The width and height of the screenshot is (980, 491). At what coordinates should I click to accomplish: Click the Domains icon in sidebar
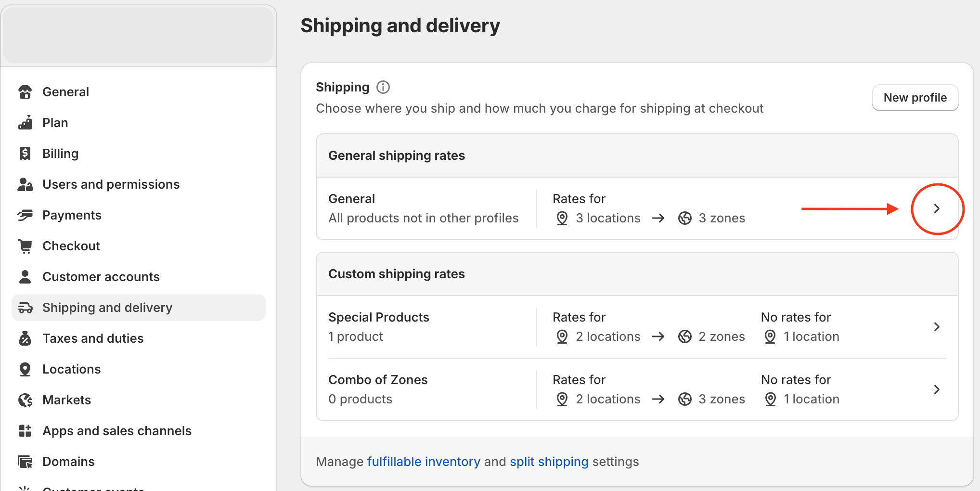point(25,462)
